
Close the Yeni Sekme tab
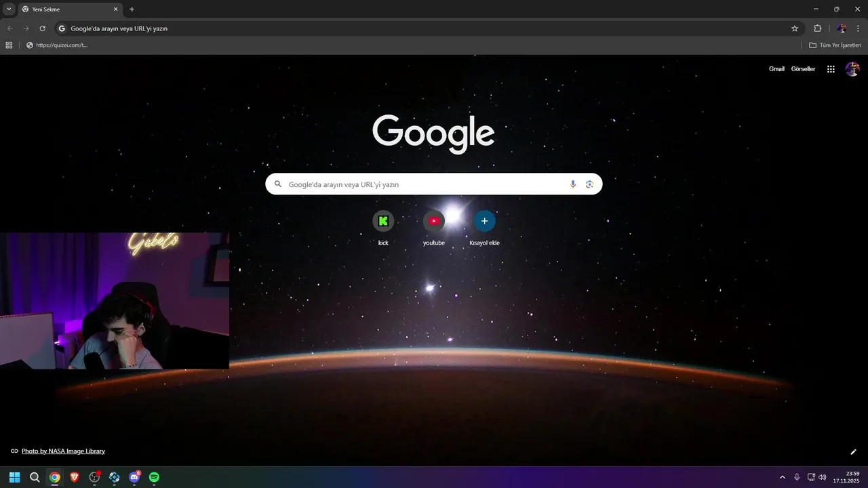click(x=115, y=9)
